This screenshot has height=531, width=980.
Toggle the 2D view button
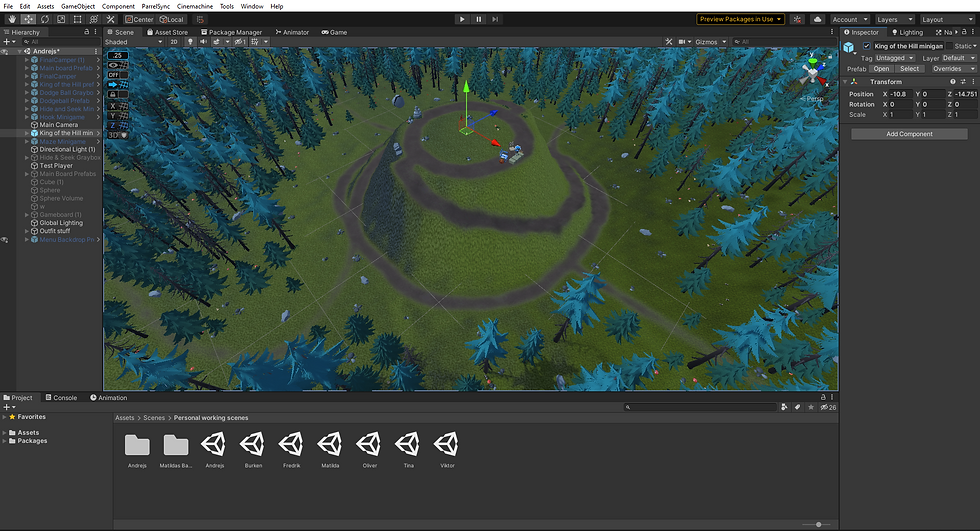coord(174,42)
